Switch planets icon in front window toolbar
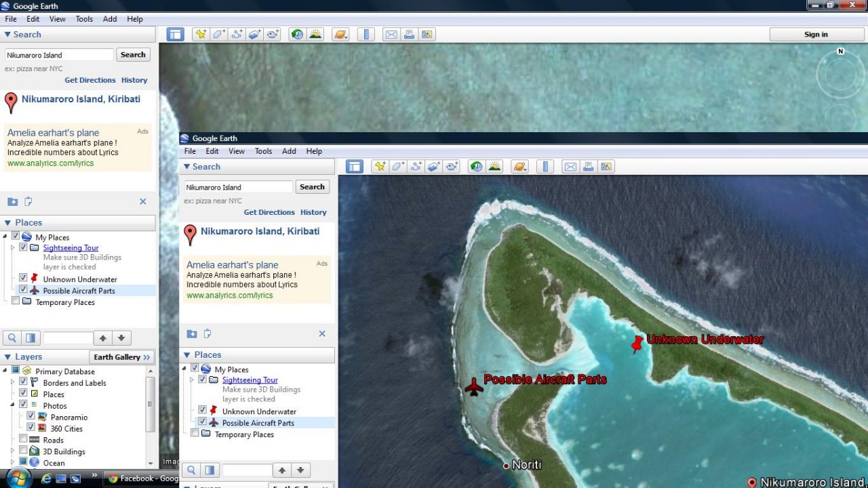Screen dimensions: 868x488 point(519,167)
